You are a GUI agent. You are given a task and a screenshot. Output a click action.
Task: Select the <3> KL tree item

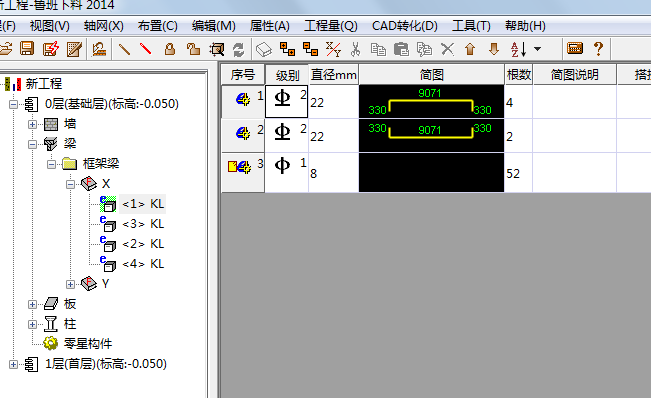[x=143, y=224]
